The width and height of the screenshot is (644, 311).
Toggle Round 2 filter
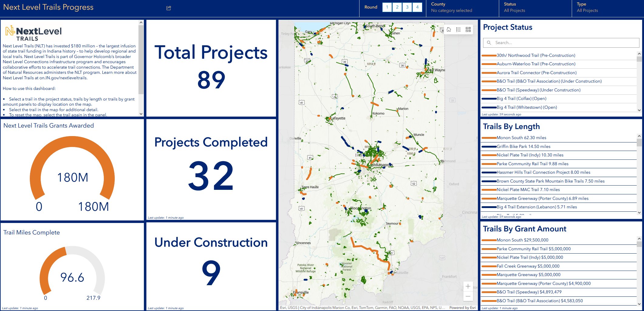coord(397,7)
